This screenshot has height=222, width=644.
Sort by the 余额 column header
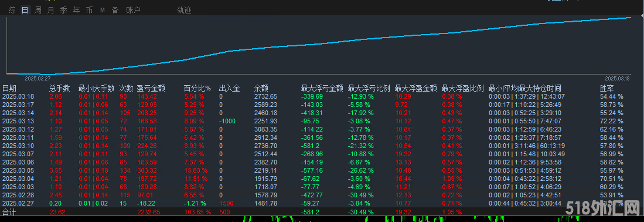click(261, 88)
